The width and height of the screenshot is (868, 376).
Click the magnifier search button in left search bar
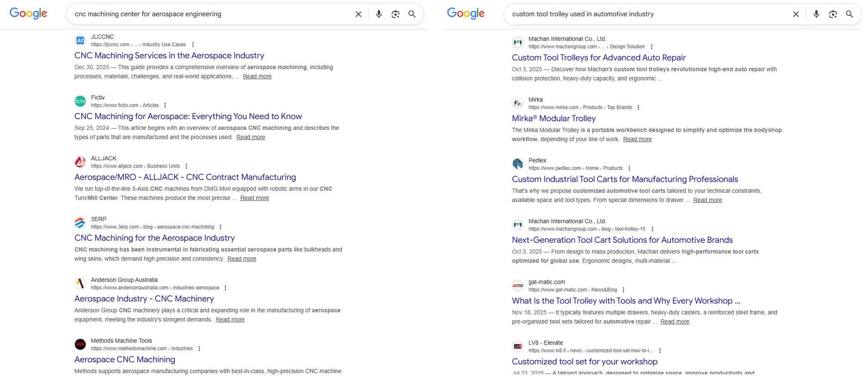(x=412, y=14)
